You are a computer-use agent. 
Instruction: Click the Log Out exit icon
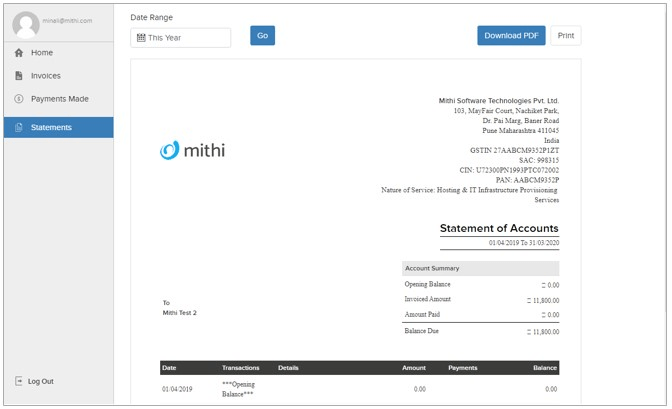(19, 381)
